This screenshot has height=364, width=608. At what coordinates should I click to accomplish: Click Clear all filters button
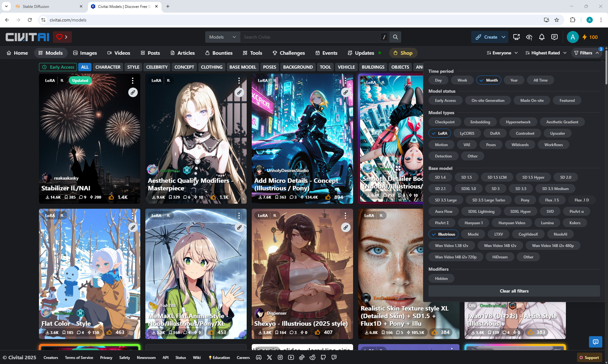514,291
